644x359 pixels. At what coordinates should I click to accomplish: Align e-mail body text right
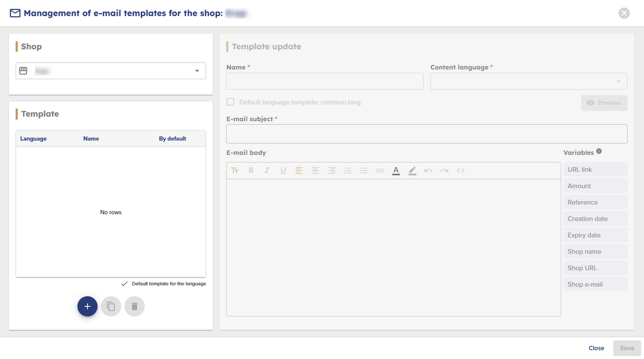tap(331, 170)
